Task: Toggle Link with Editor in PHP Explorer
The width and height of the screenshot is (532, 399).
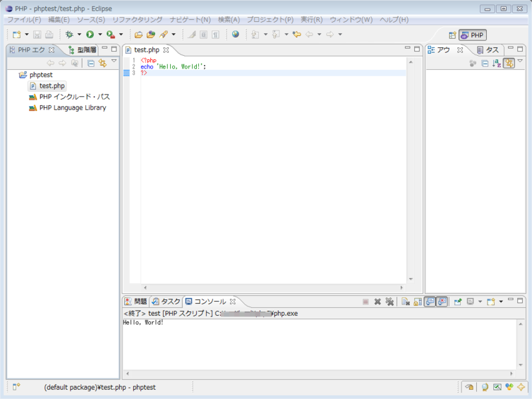Action: point(102,63)
